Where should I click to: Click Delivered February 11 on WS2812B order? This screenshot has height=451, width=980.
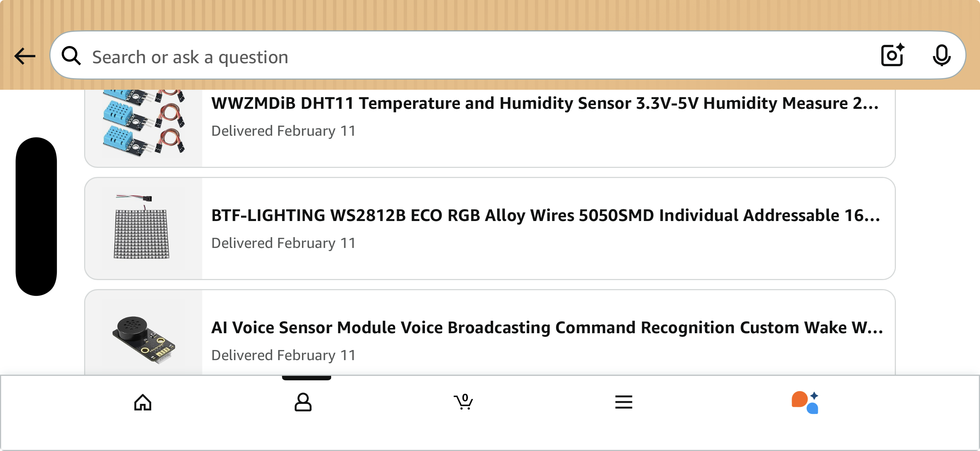tap(283, 242)
